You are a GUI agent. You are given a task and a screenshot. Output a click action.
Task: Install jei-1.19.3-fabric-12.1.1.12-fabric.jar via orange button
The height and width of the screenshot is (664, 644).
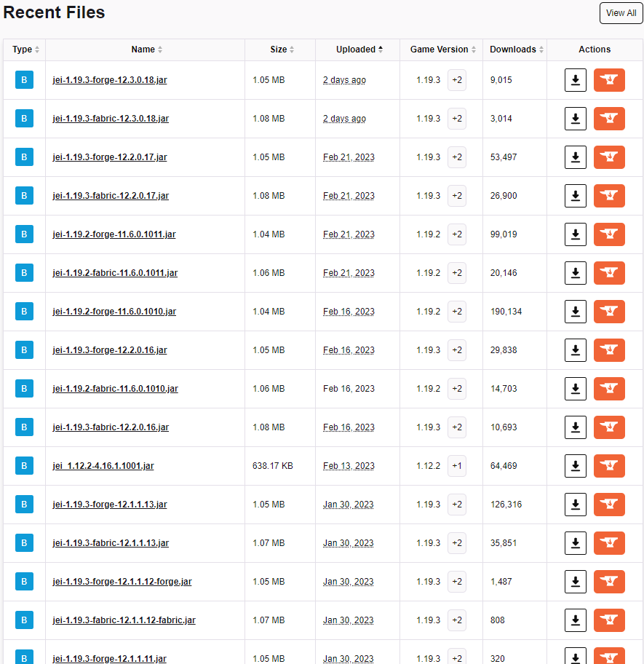pos(609,620)
